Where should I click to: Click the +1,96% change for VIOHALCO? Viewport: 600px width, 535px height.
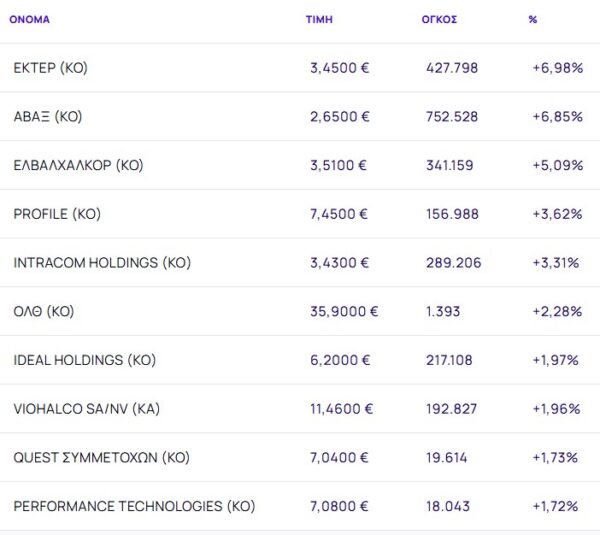556,409
